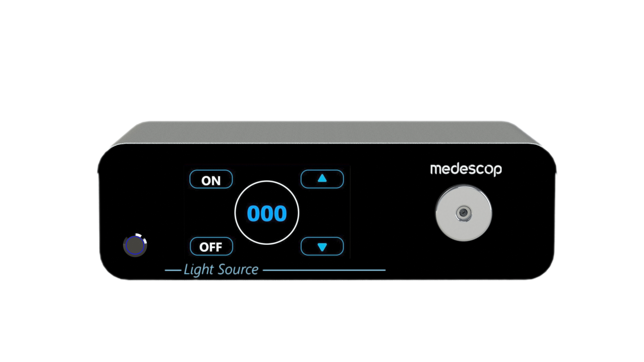This screenshot has width=644, height=362.
Task: Push the round power button with blue ring
Action: [x=135, y=245]
